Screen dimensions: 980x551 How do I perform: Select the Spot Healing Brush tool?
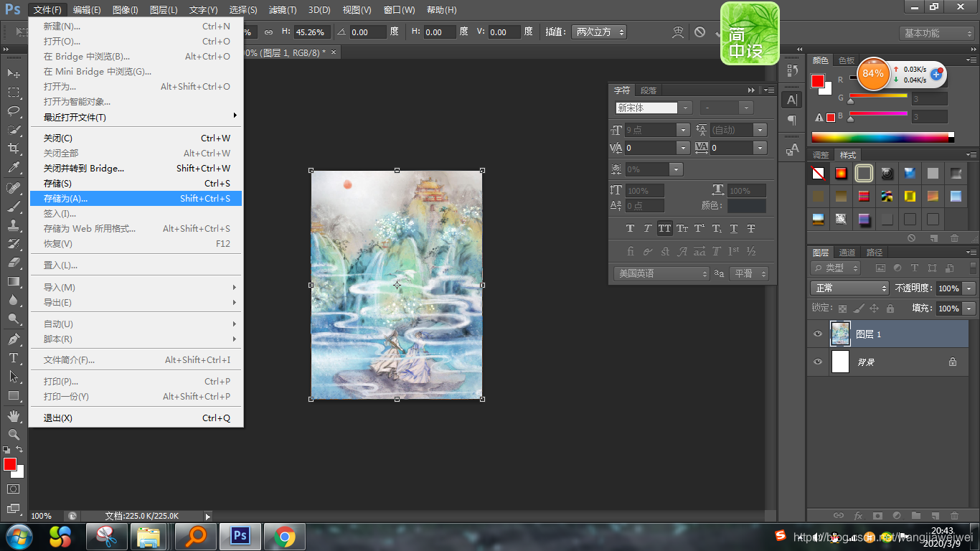(14, 187)
